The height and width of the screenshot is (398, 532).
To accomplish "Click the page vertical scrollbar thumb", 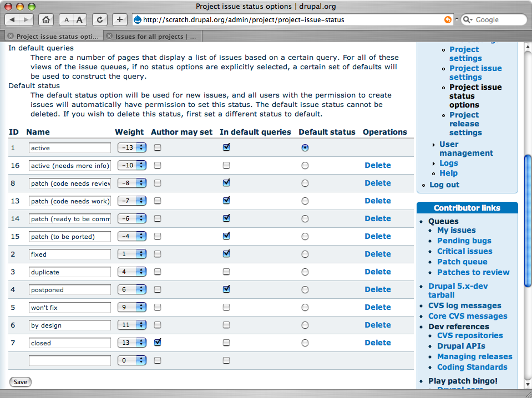I will pyautogui.click(x=528, y=221).
